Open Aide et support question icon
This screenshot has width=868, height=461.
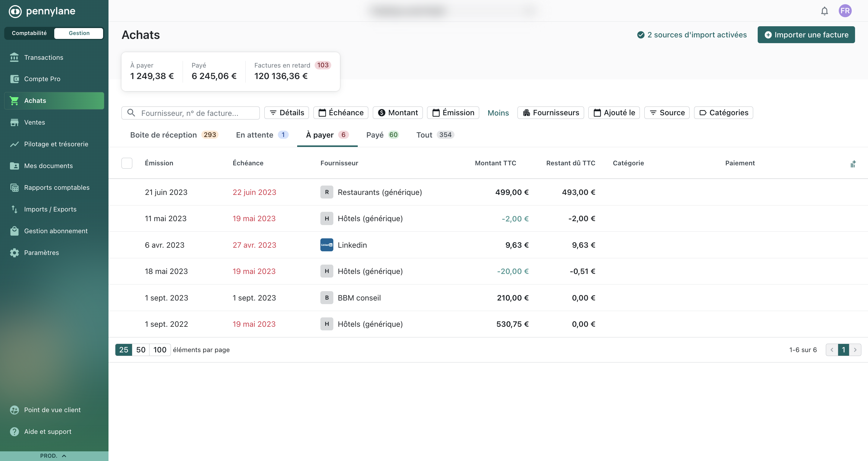click(14, 432)
